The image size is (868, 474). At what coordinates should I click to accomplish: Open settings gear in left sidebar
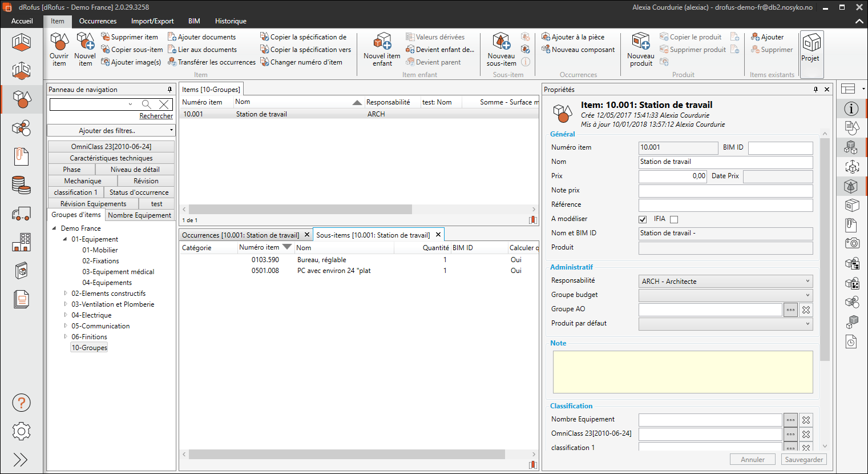21,431
